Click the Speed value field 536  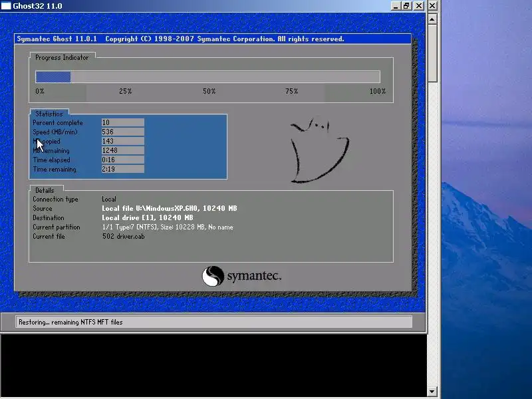[x=123, y=132]
